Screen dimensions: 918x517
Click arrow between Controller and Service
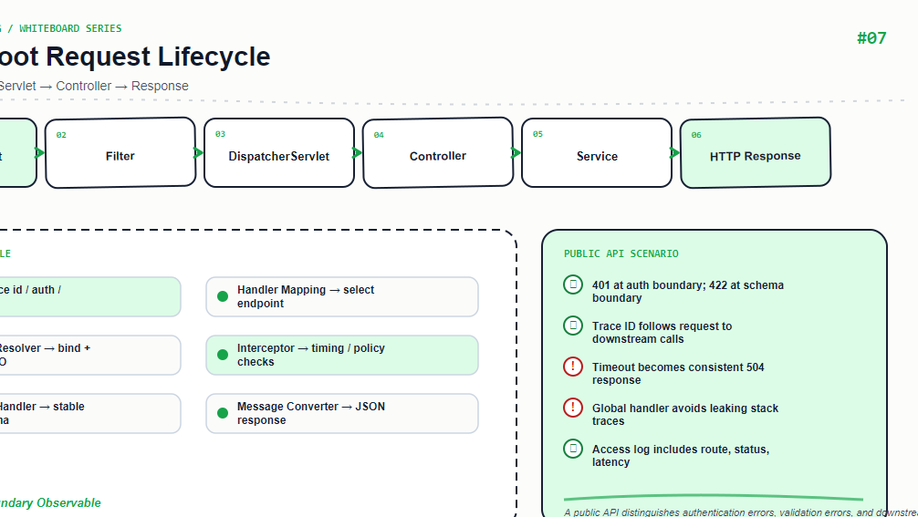(516, 153)
